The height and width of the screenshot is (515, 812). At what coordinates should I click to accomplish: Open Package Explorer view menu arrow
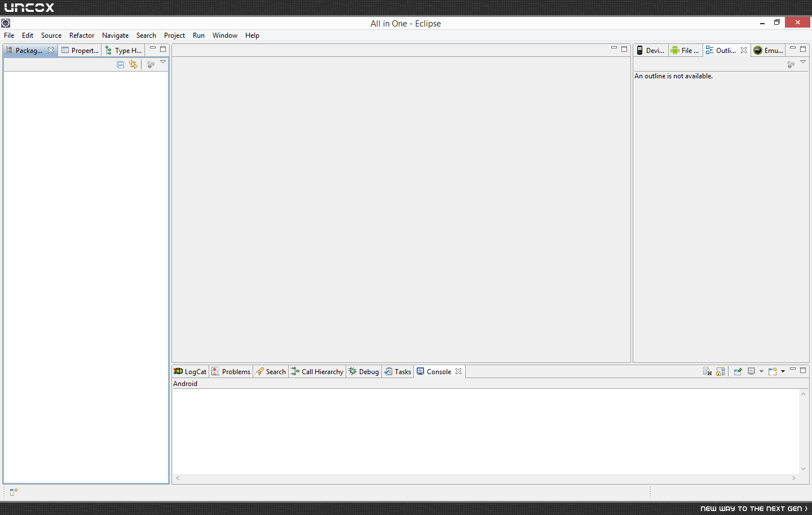coord(163,62)
